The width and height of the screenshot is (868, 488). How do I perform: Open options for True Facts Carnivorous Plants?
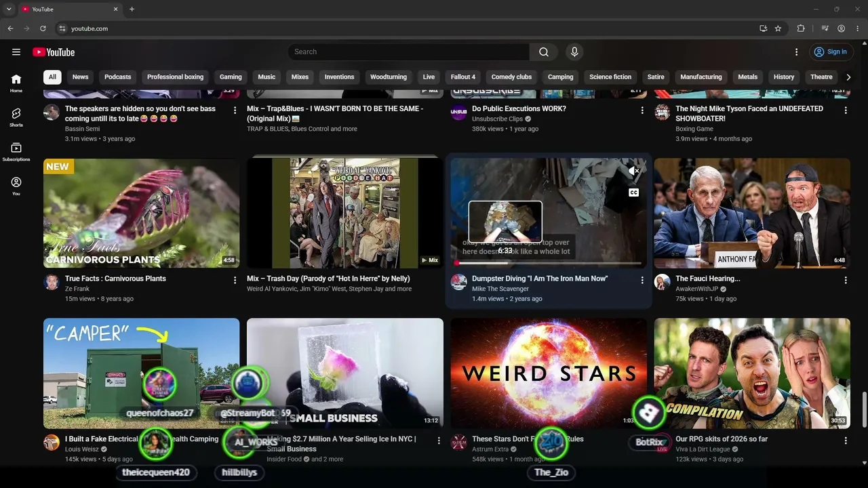tap(235, 280)
